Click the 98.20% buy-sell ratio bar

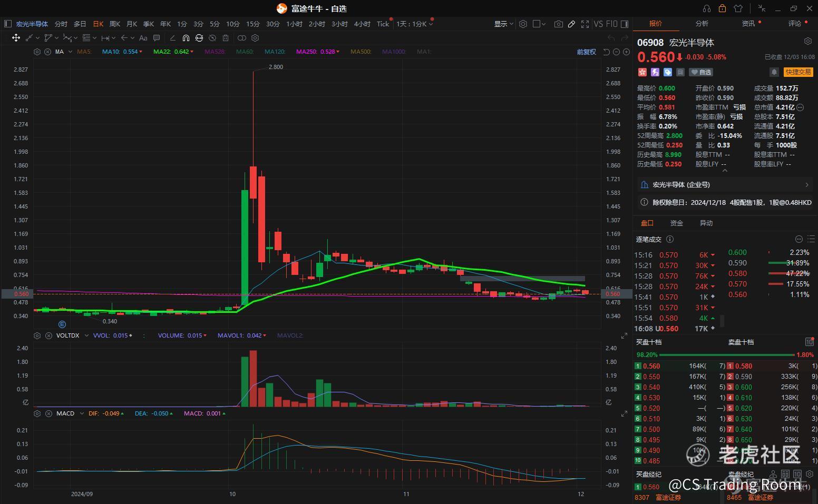pos(726,355)
